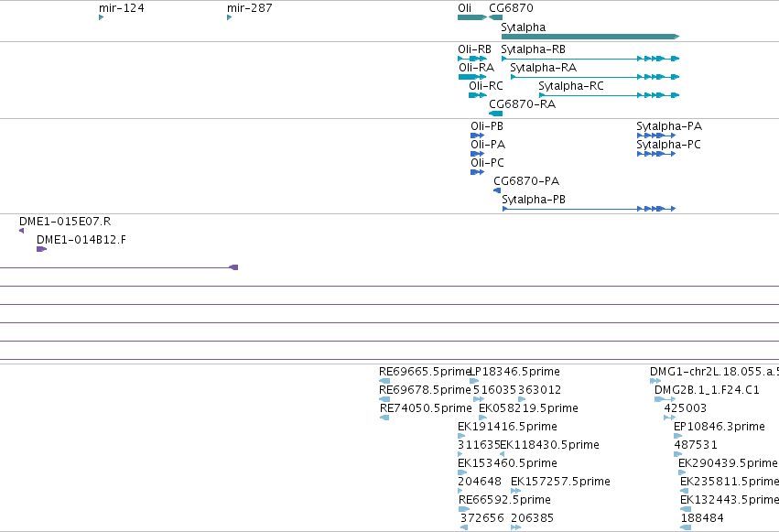
Task: Click the purple feature ending near mir-287
Action: click(119, 267)
